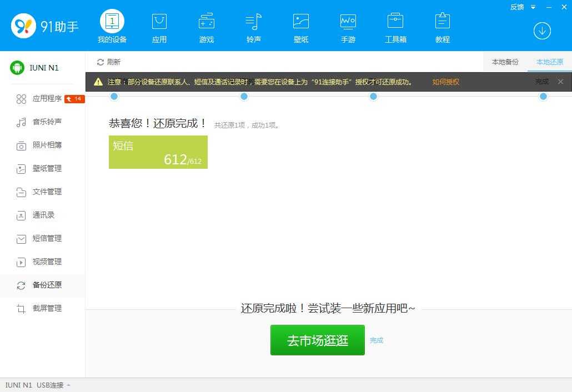Viewport: 572px width, 392px height.
Task: Click the green 去市场逛逛 button
Action: 317,340
